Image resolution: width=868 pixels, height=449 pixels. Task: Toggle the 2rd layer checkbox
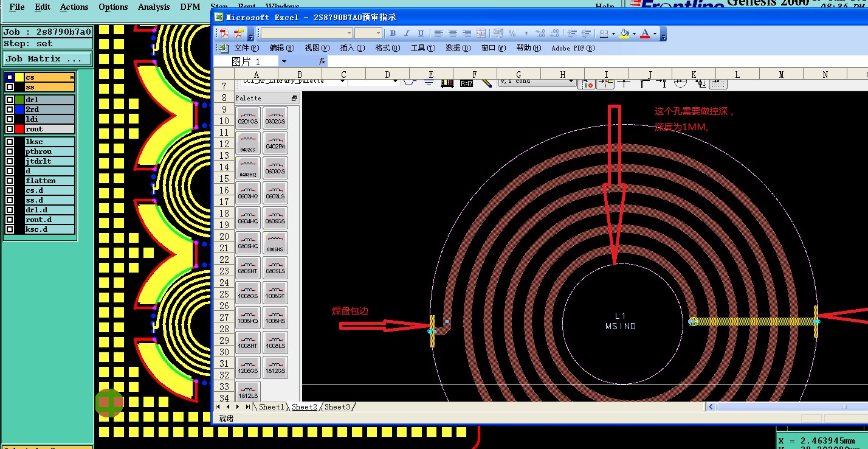(9, 110)
